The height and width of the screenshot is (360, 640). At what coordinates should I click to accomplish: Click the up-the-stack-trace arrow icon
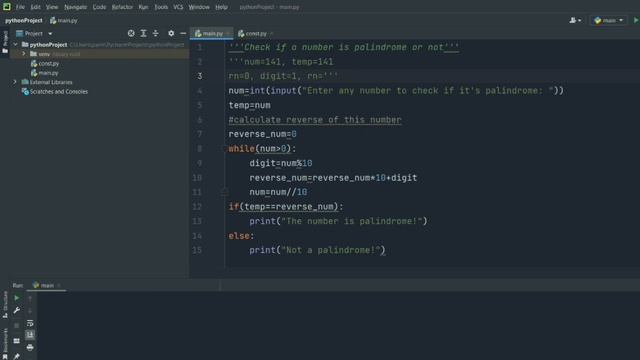click(30, 298)
